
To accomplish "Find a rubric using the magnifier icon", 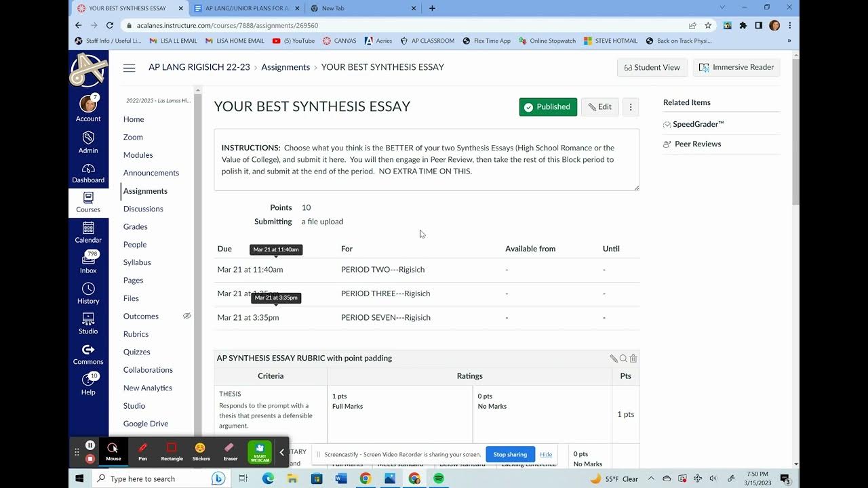I will tap(623, 359).
